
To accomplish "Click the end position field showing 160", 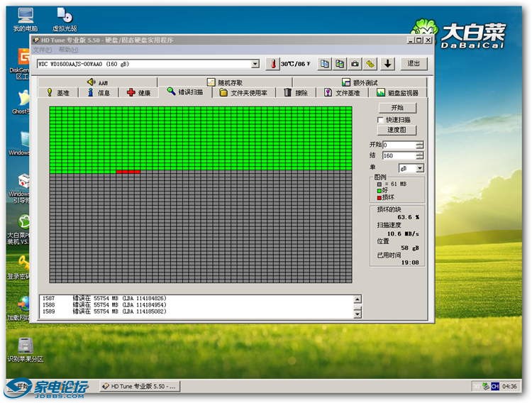I will (x=399, y=155).
